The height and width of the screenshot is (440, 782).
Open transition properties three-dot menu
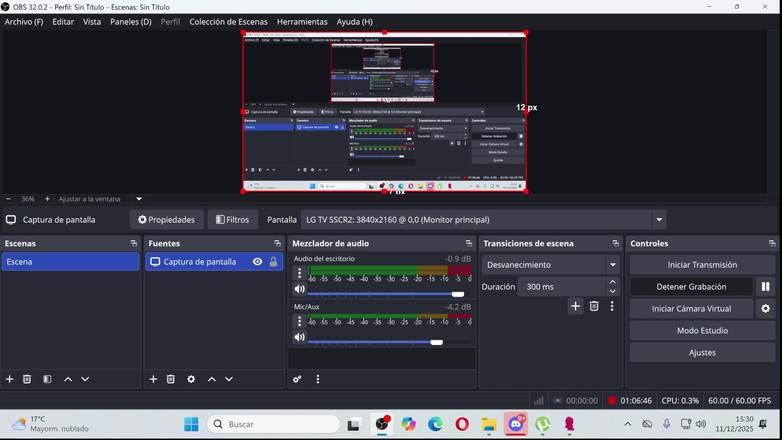(612, 306)
